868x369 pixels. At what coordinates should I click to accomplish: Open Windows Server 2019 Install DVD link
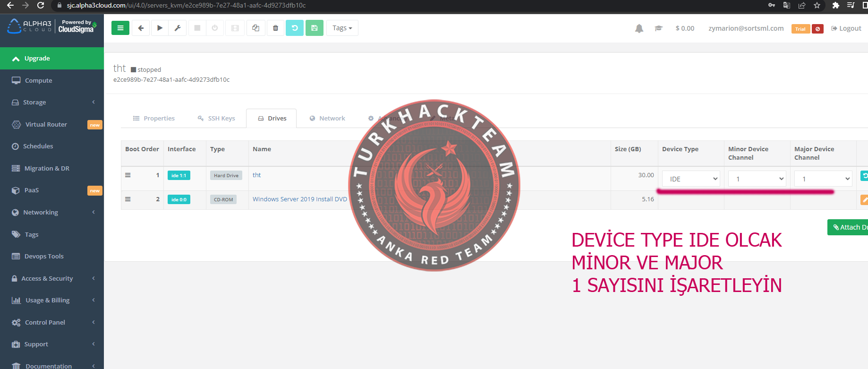pos(300,199)
